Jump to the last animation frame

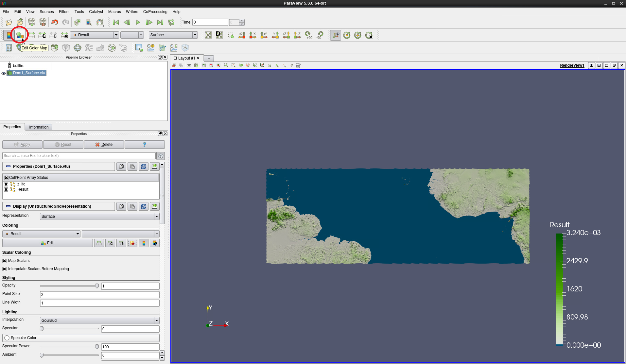pos(160,22)
